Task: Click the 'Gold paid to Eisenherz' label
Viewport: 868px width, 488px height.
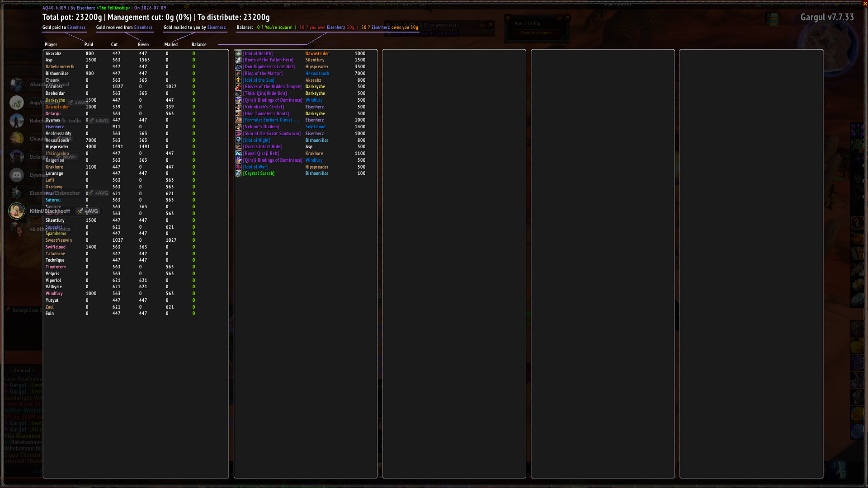Action: click(64, 28)
